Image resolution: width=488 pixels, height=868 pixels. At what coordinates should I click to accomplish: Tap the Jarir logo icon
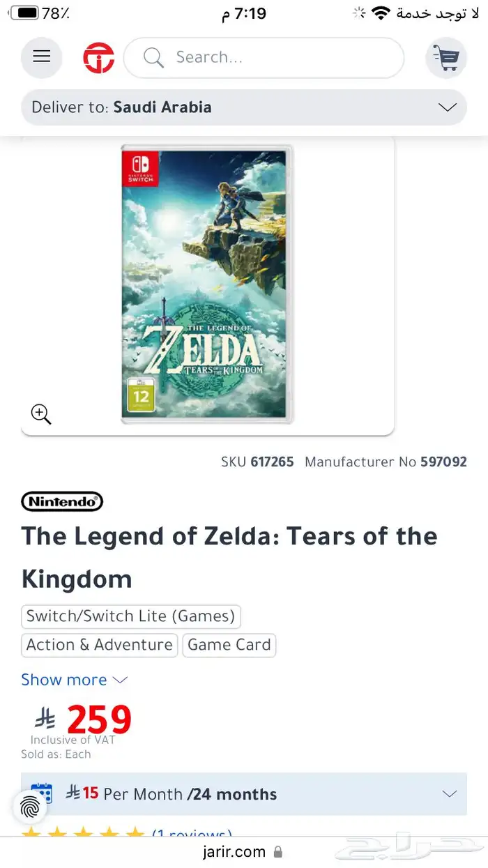pos(98,58)
